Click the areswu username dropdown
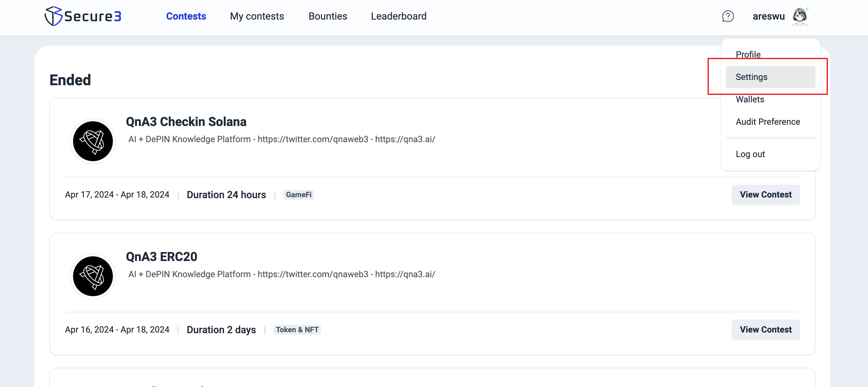The height and width of the screenshot is (387, 868). [x=768, y=16]
